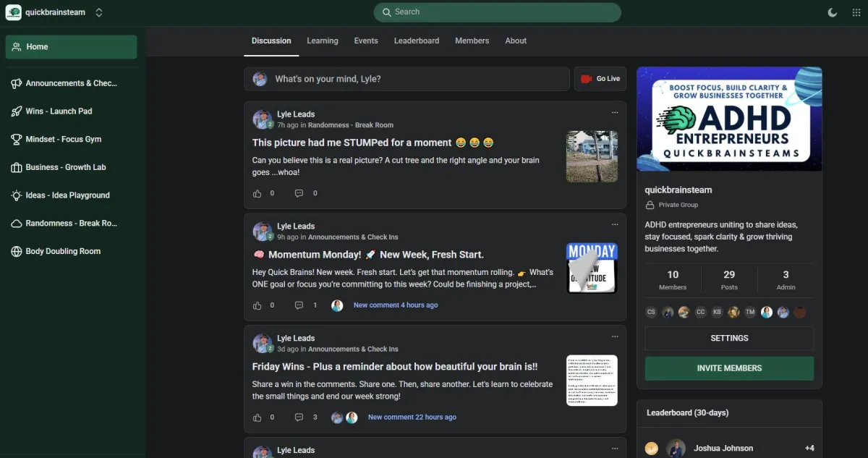Viewport: 868px width, 458px height.
Task: Open options menu on Momentum Monday post
Action: 615,225
